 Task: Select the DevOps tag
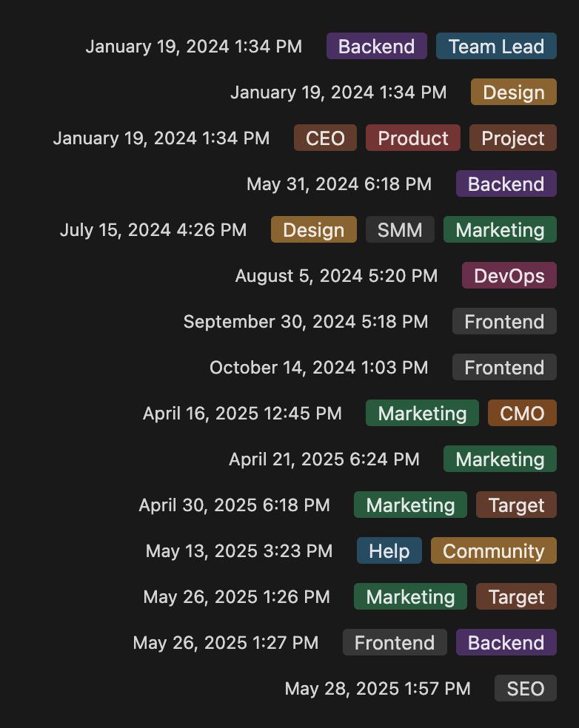click(x=509, y=275)
